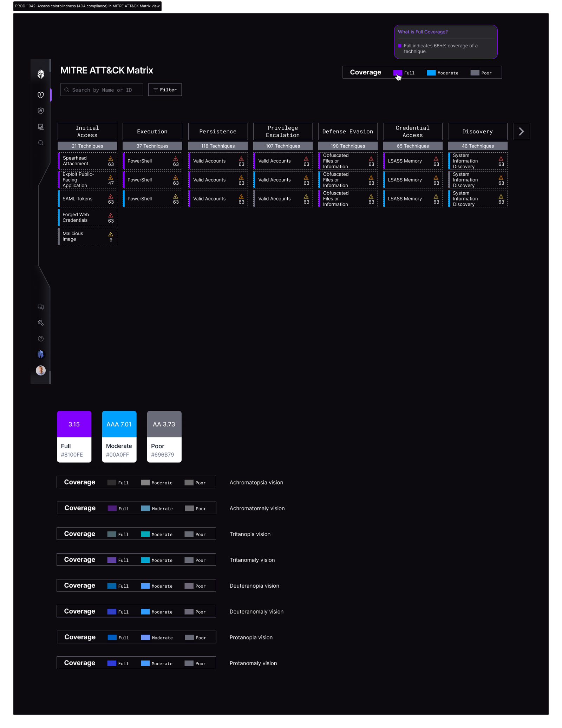The height and width of the screenshot is (728, 562).
Task: Open the chat bubbles sidebar icon
Action: coord(41,307)
